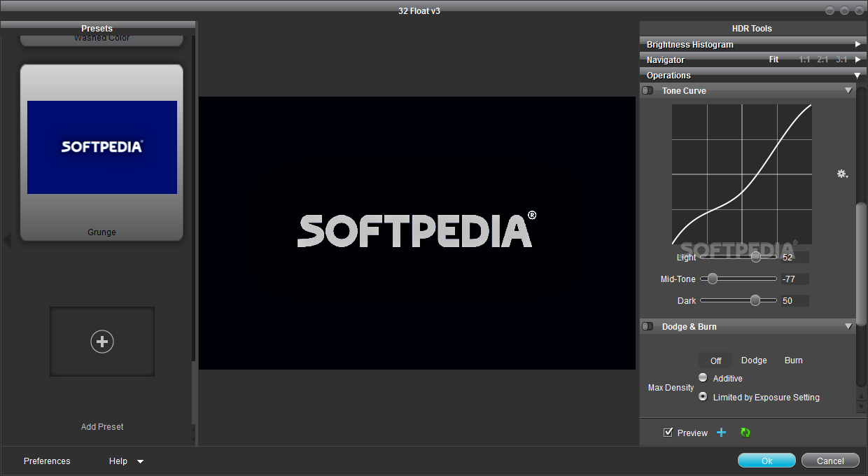Select Off mode in Dodge & Burn

(x=715, y=360)
